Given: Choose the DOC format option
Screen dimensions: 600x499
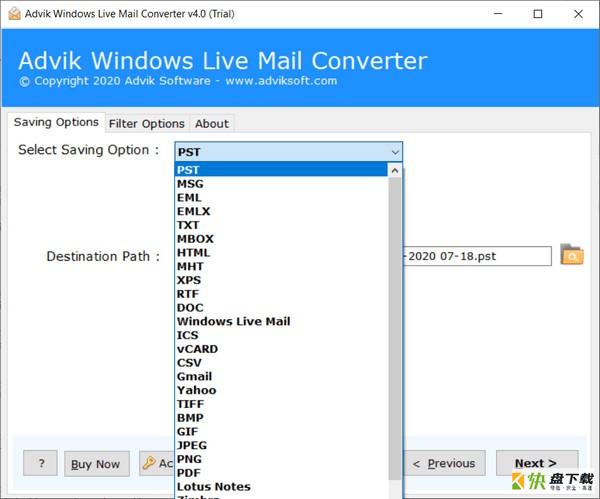Looking at the screenshot, I should click(x=281, y=308).
